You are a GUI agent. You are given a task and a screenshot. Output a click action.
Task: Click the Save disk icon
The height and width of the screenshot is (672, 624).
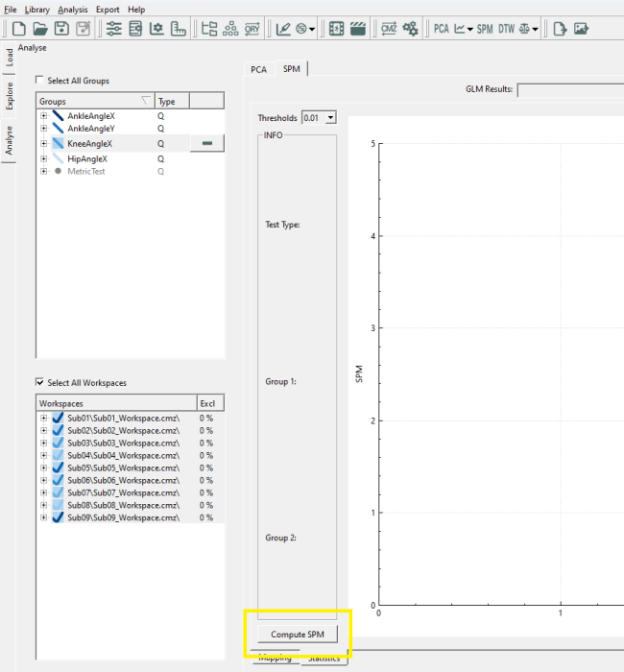click(x=61, y=29)
